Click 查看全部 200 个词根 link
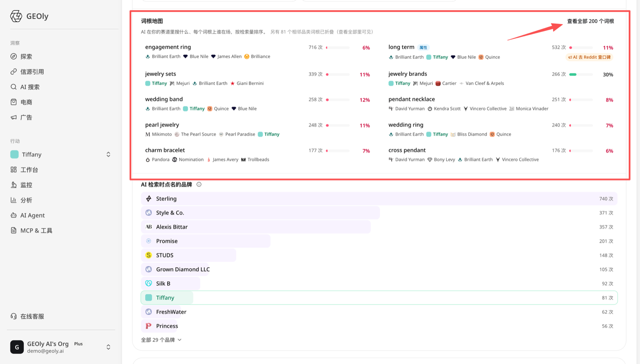The height and width of the screenshot is (364, 640). click(590, 21)
